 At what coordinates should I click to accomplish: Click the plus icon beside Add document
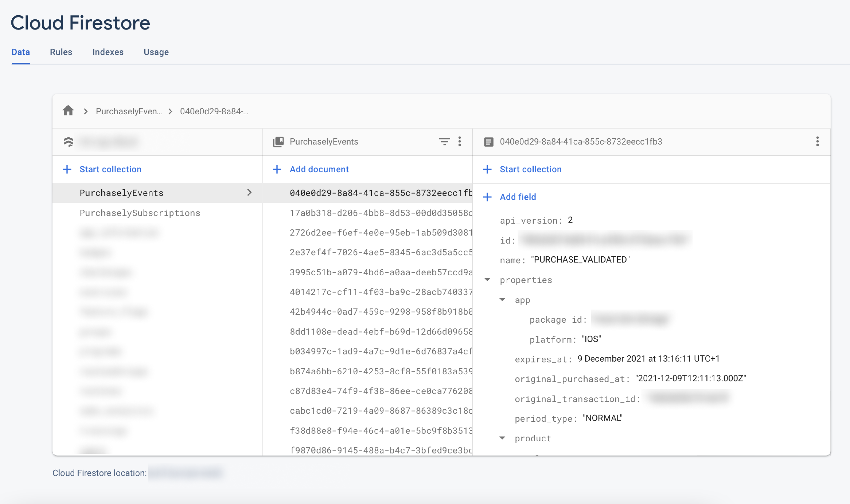point(277,169)
